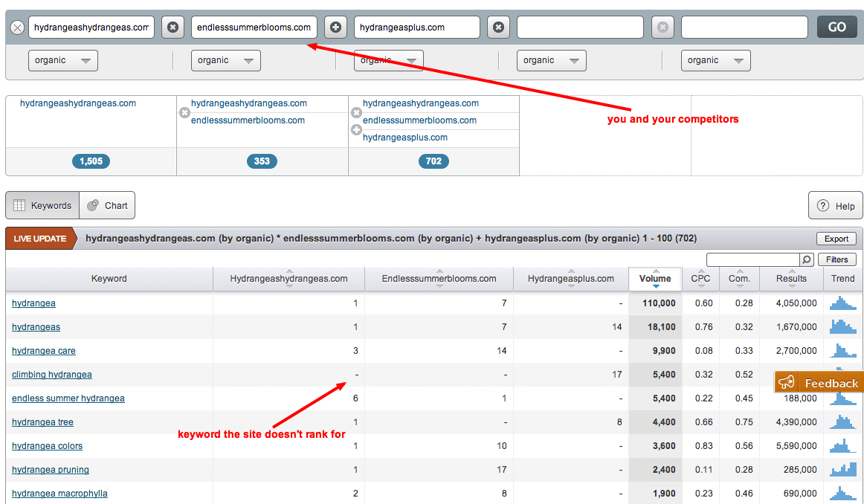Open first organic dropdown under hydrangeashydrangeas.com

click(x=63, y=60)
